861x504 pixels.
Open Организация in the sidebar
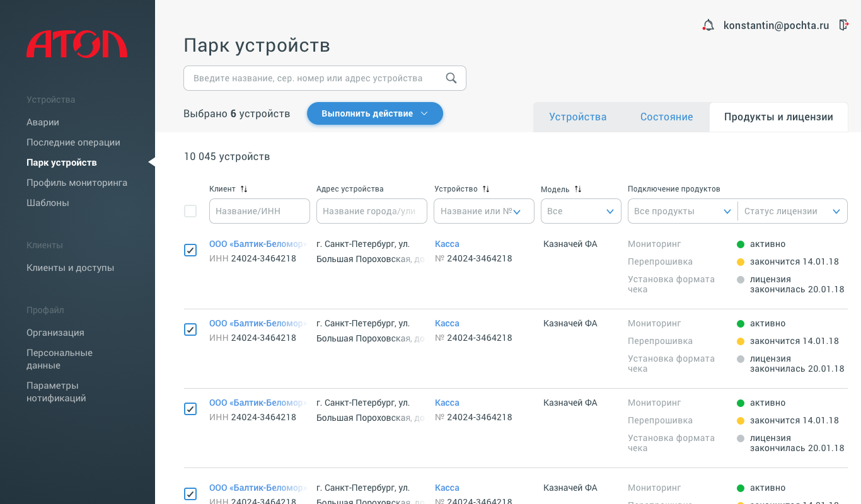click(x=55, y=333)
